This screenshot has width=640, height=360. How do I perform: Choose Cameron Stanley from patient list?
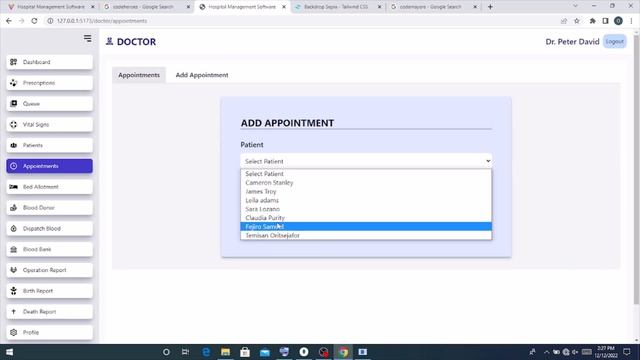click(x=366, y=182)
